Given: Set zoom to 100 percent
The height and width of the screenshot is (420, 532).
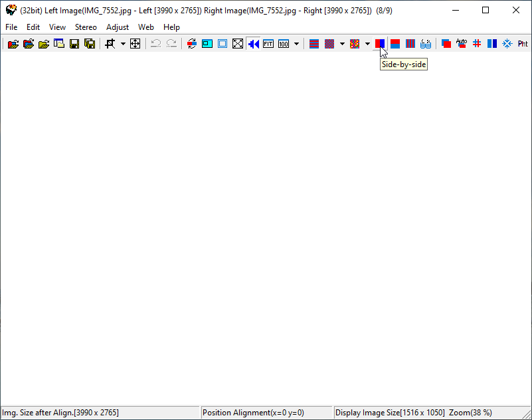Looking at the screenshot, I should [284, 44].
